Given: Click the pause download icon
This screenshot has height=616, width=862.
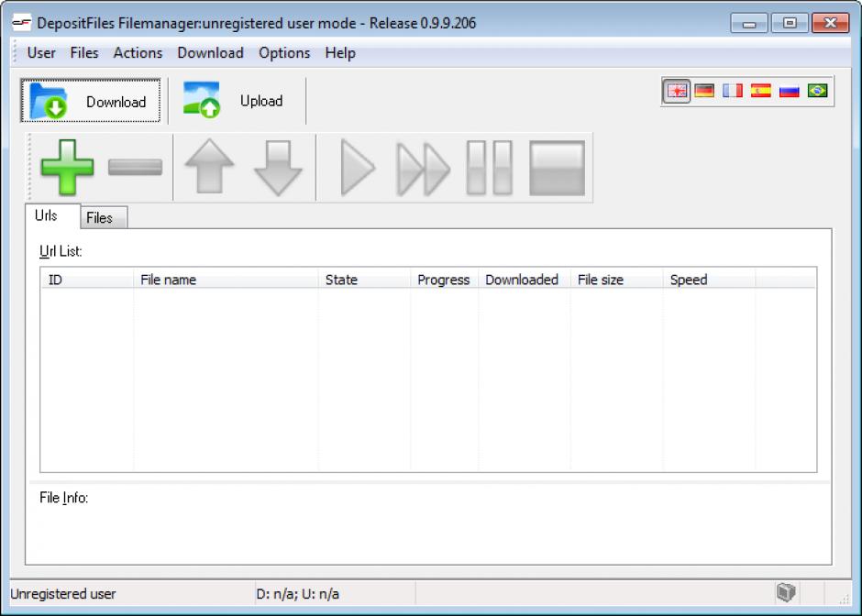Looking at the screenshot, I should pos(490,168).
